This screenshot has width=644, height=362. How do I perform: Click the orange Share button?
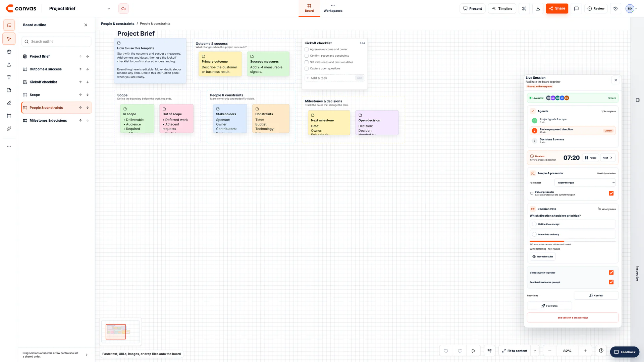(557, 8)
